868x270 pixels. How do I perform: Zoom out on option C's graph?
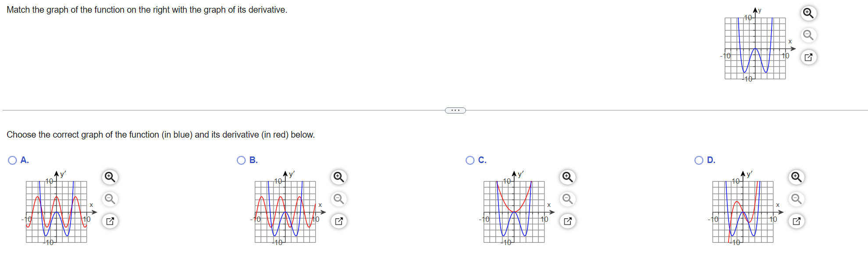point(568,199)
